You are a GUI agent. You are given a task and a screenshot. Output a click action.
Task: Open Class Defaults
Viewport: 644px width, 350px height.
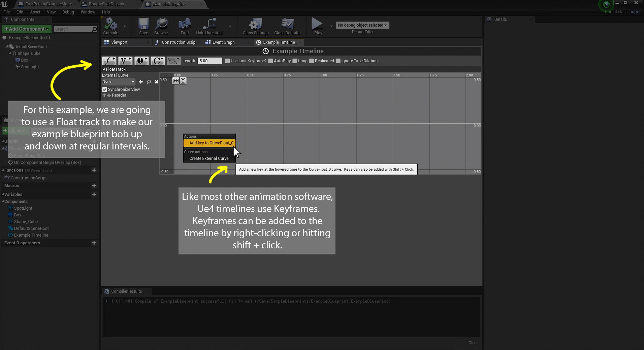[x=287, y=26]
